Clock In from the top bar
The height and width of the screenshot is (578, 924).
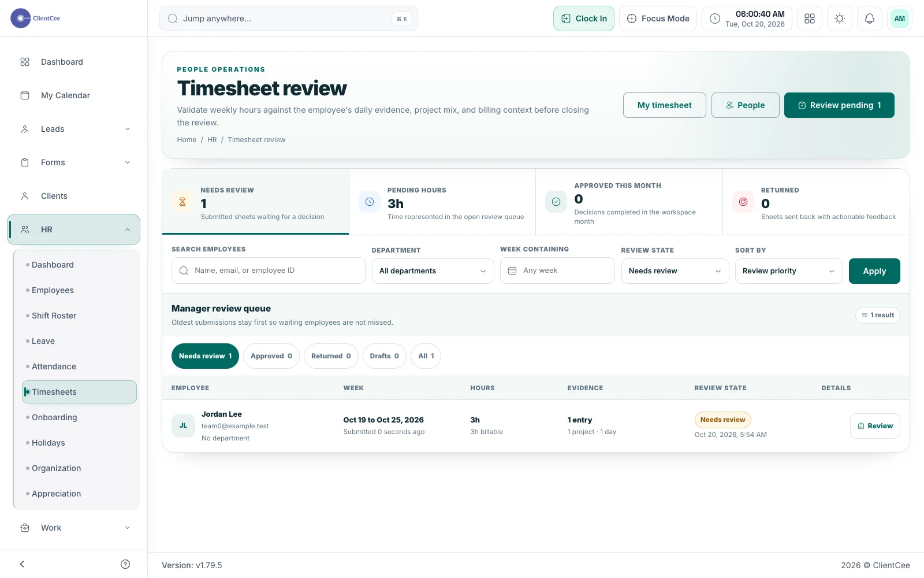point(584,18)
